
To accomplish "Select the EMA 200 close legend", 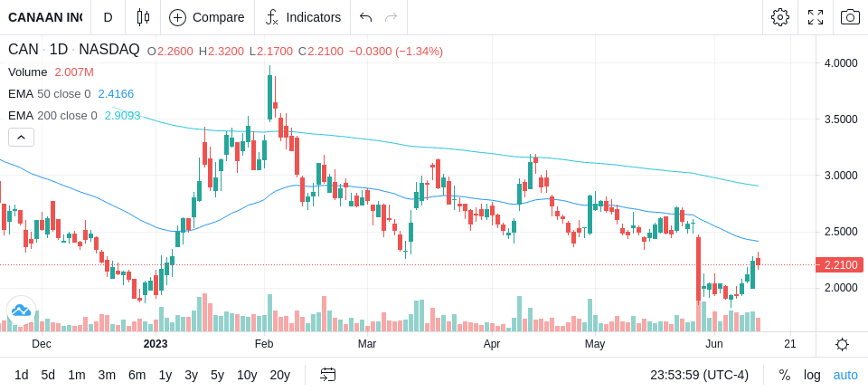I will pos(52,115).
